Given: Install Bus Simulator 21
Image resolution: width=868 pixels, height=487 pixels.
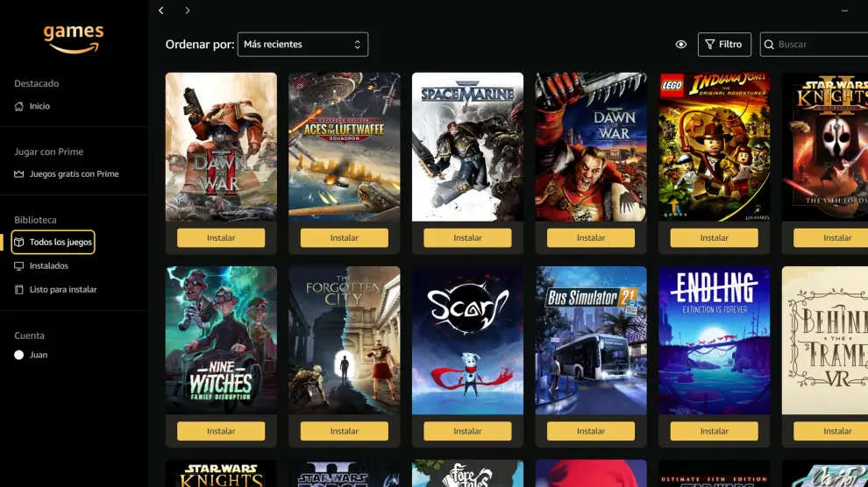Looking at the screenshot, I should pos(590,431).
